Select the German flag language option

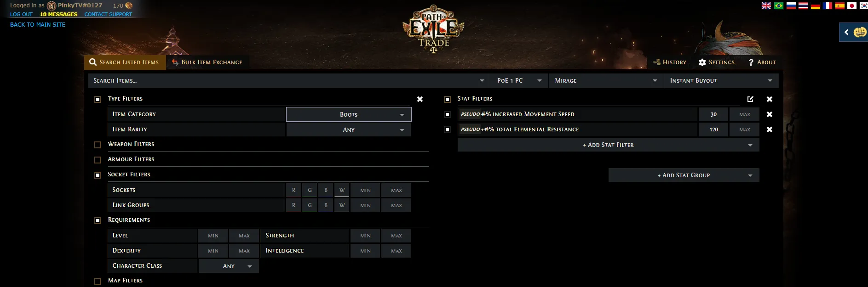tap(816, 6)
